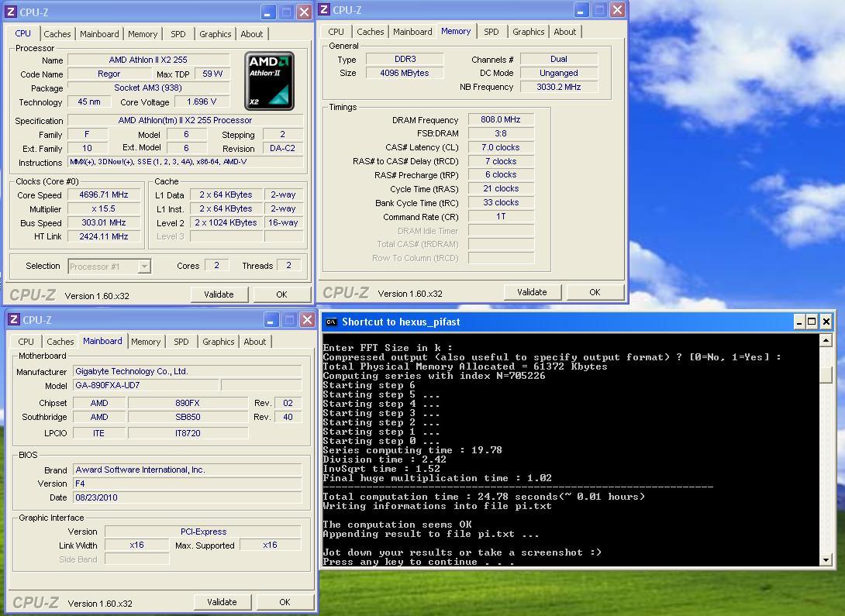Image resolution: width=845 pixels, height=616 pixels.
Task: Click Validate in the Mainboard window
Action: (222, 602)
